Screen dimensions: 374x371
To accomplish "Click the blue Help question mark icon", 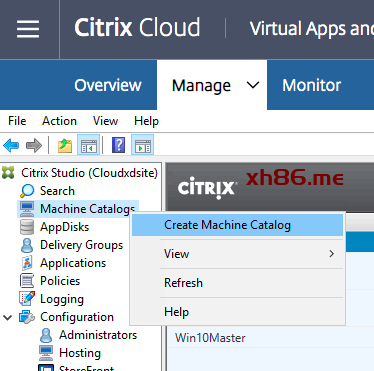I will click(118, 145).
